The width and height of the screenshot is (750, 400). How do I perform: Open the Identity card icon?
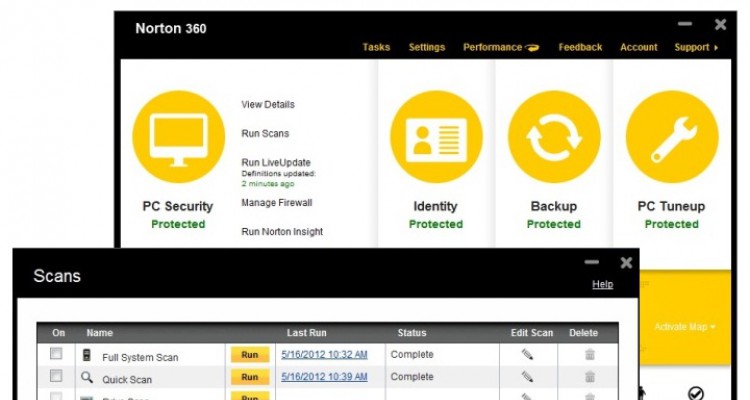coord(436,139)
